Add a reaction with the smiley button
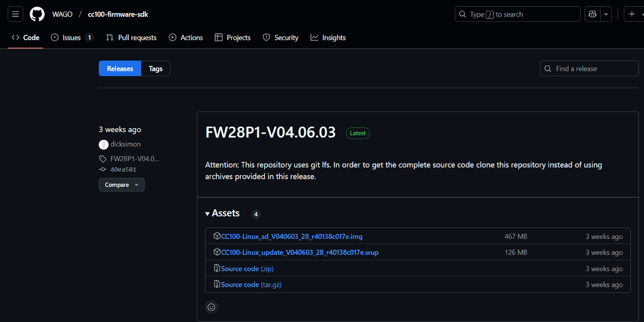The height and width of the screenshot is (322, 644). coord(211,307)
